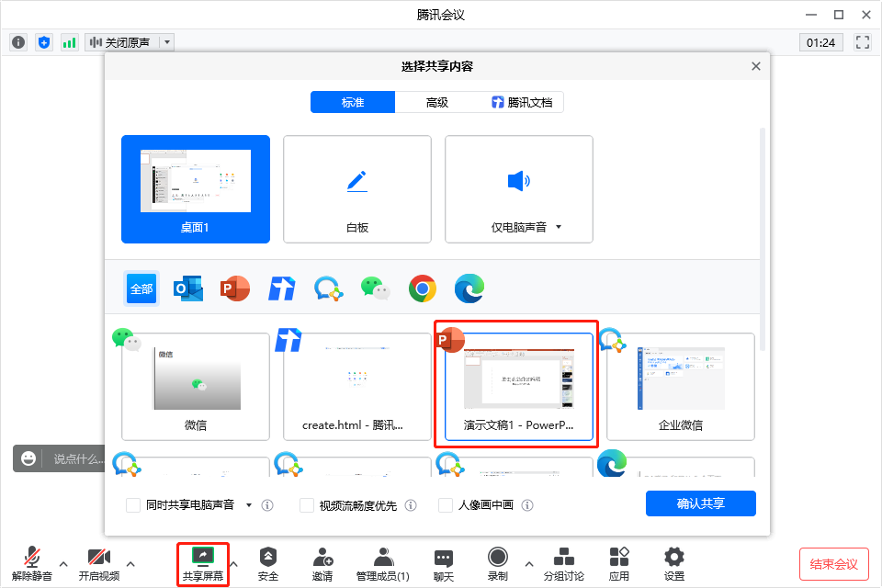Enable 视频流畅度优先 checkbox

click(307, 505)
